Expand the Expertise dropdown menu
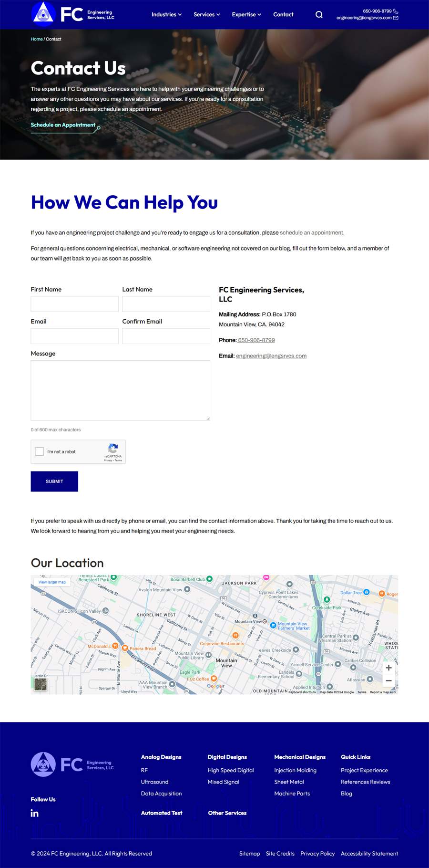 point(246,15)
